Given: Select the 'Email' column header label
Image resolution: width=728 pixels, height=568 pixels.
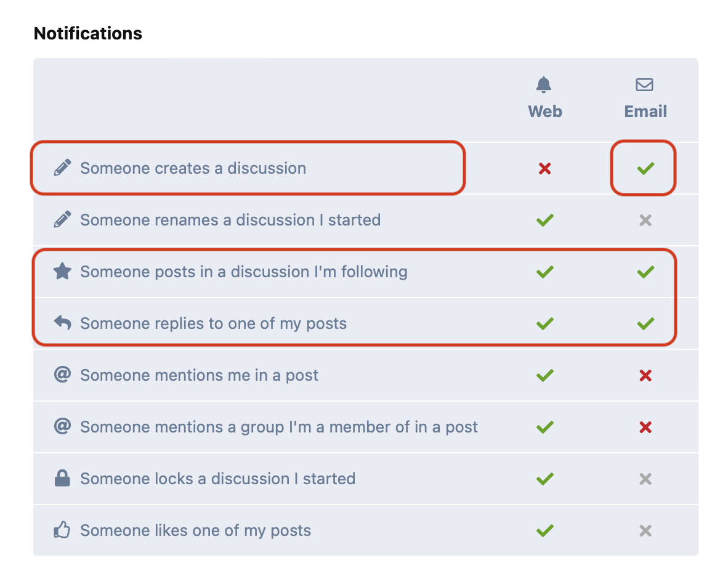Looking at the screenshot, I should (x=645, y=112).
